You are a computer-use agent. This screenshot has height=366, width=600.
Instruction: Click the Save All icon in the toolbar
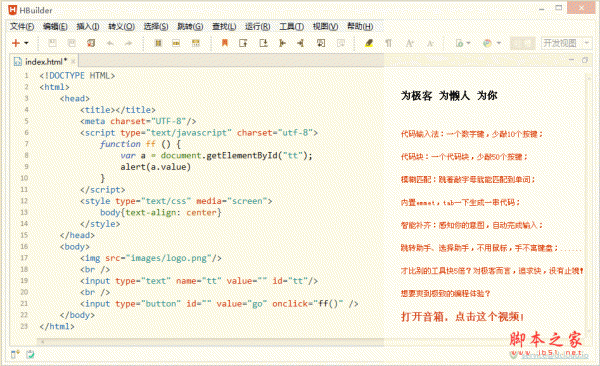point(72,43)
